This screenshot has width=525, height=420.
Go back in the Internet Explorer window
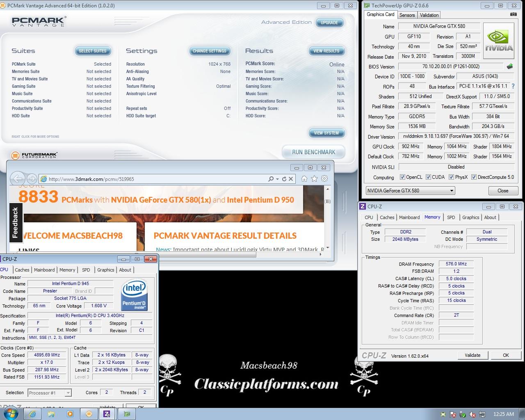point(18,179)
